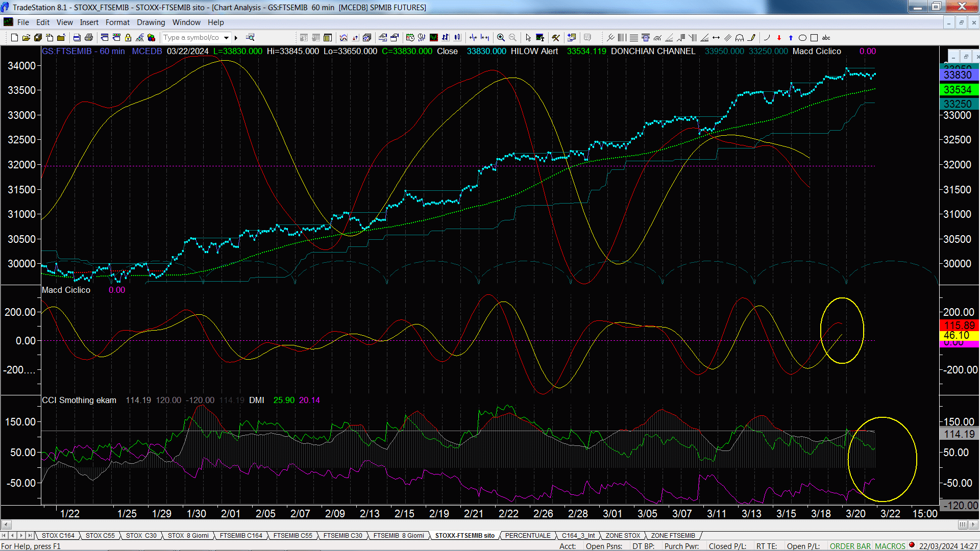980x551 pixels.
Task: Switch to the FTSEMIB C30 tab
Action: pos(343,535)
